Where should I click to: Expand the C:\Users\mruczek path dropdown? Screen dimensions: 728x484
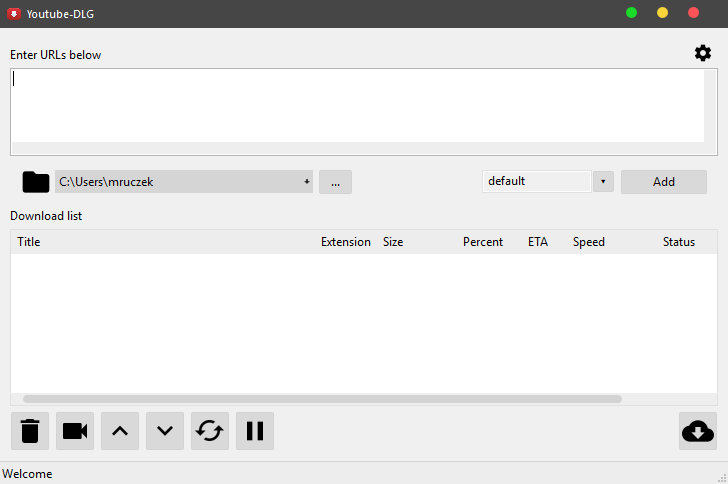pyautogui.click(x=306, y=182)
